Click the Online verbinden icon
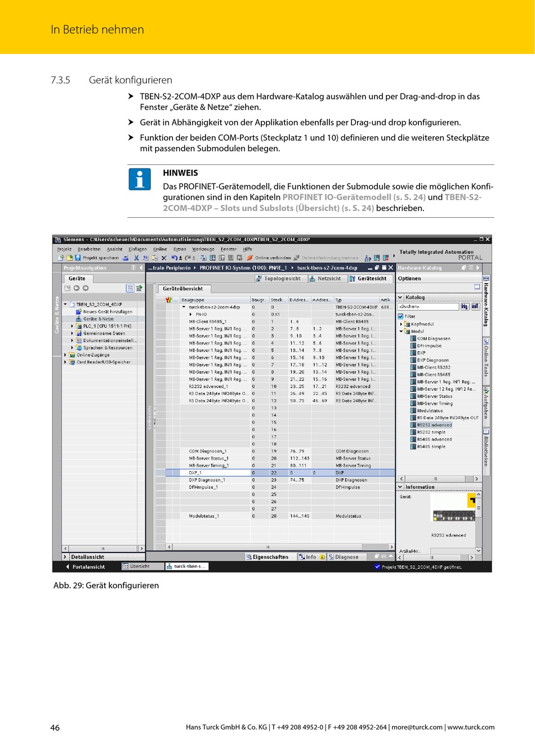 click(x=250, y=258)
